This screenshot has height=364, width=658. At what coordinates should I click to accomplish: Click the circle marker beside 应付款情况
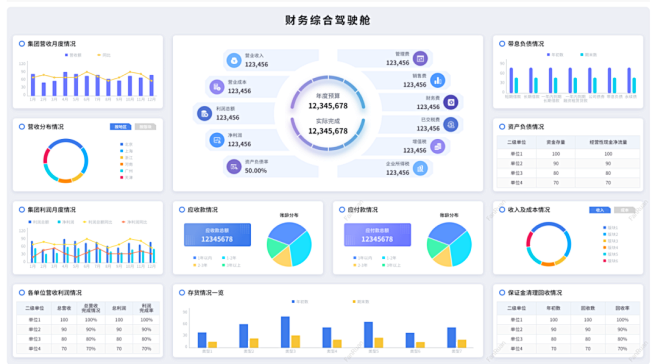click(342, 209)
